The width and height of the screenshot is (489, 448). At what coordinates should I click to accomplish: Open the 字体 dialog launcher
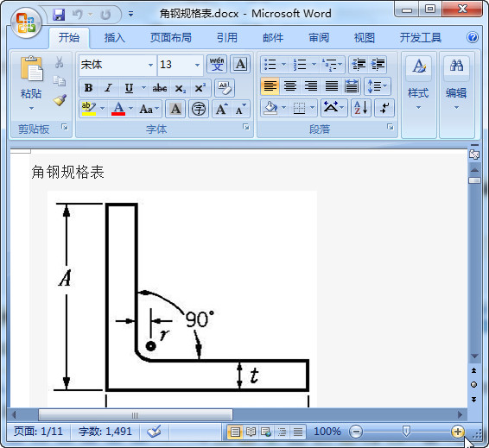tap(246, 127)
